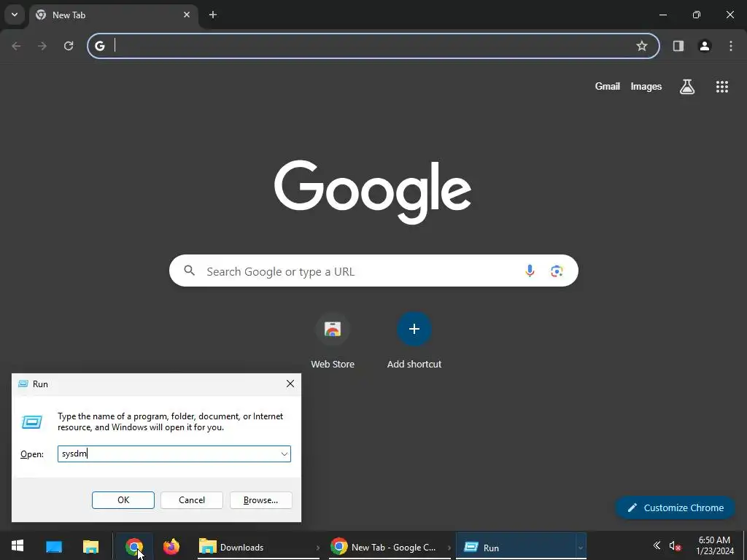Click magnifier icon in Google search box
The width and height of the screenshot is (747, 560).
(x=190, y=271)
